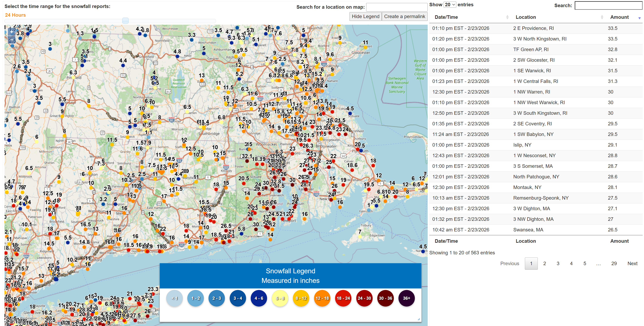
Task: Click the 36+ legend circle
Action: pyautogui.click(x=406, y=298)
